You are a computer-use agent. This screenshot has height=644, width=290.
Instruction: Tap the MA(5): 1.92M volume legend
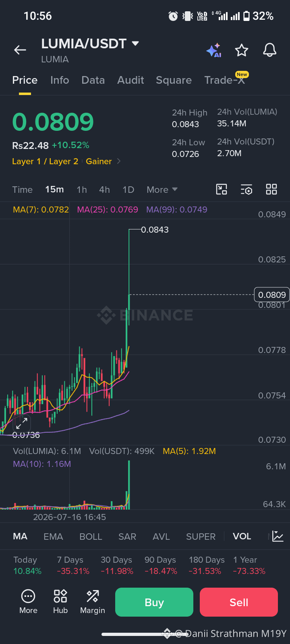[x=189, y=451]
